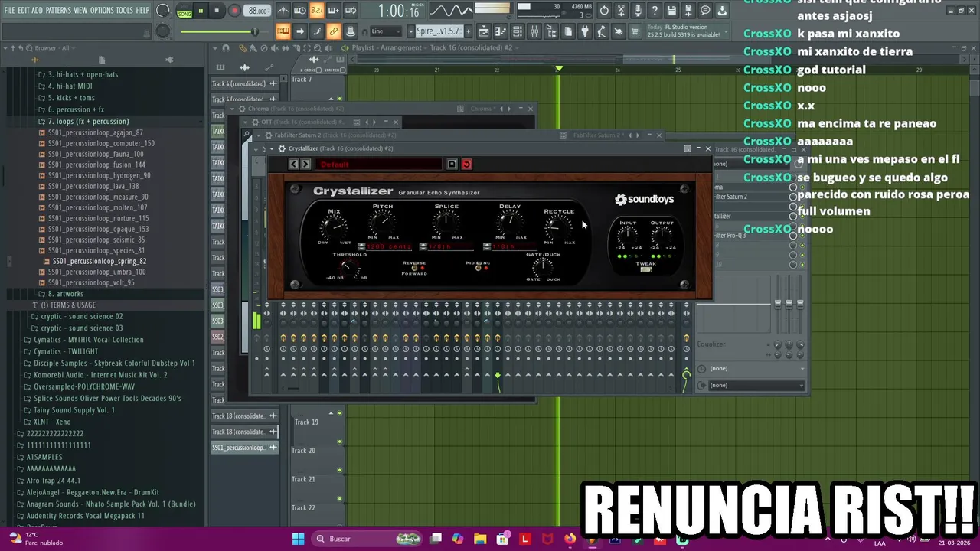Open the PATTERNS menu
Image resolution: width=980 pixels, height=551 pixels.
(x=58, y=11)
